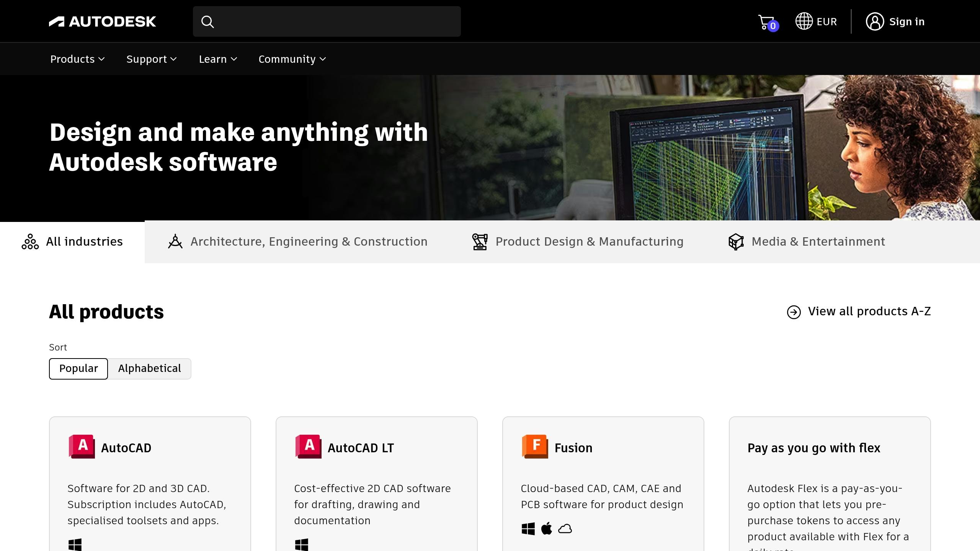Open the EUR currency selector

point(816,21)
